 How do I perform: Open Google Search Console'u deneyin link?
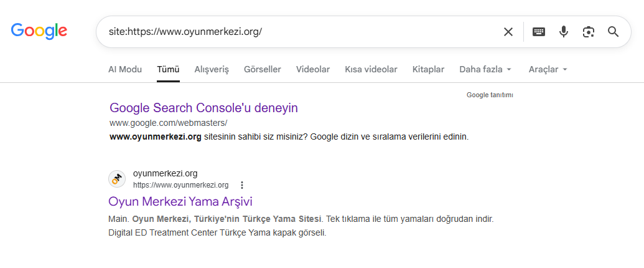(x=203, y=108)
